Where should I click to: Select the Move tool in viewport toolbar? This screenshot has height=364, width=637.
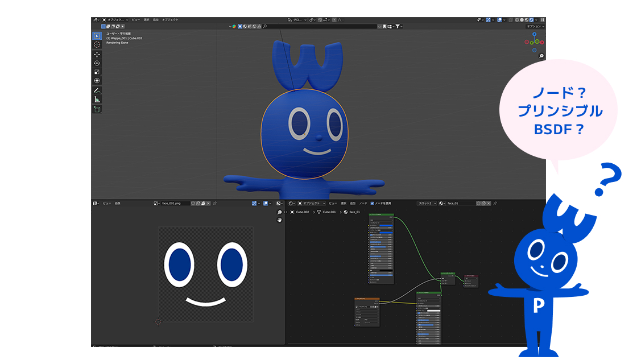pos(97,54)
